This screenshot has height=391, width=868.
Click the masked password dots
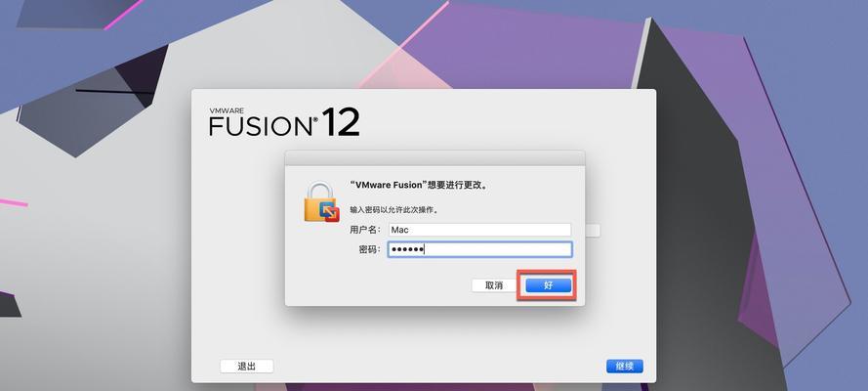tap(407, 250)
